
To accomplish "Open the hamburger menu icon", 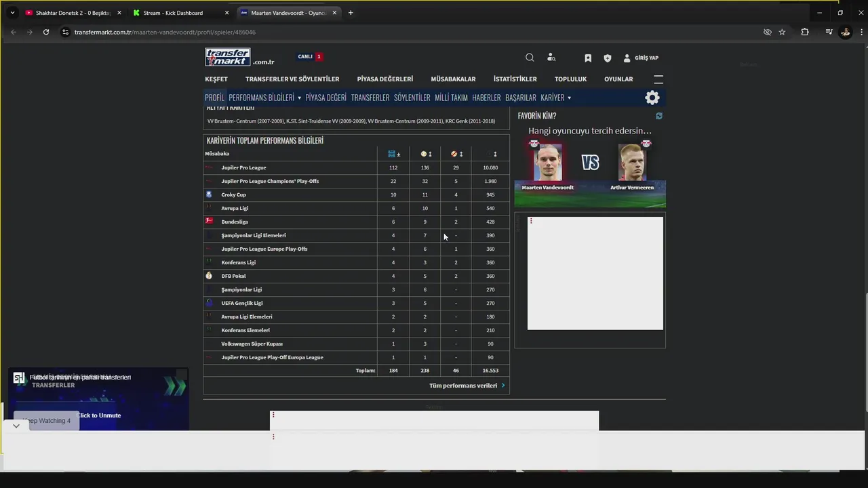I will coord(658,79).
